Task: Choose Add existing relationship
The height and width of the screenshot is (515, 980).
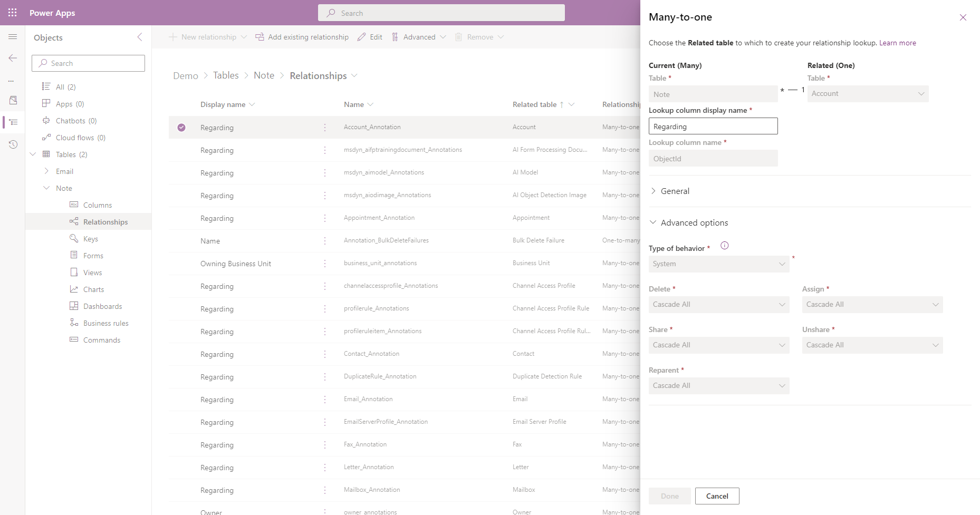Action: [302, 37]
